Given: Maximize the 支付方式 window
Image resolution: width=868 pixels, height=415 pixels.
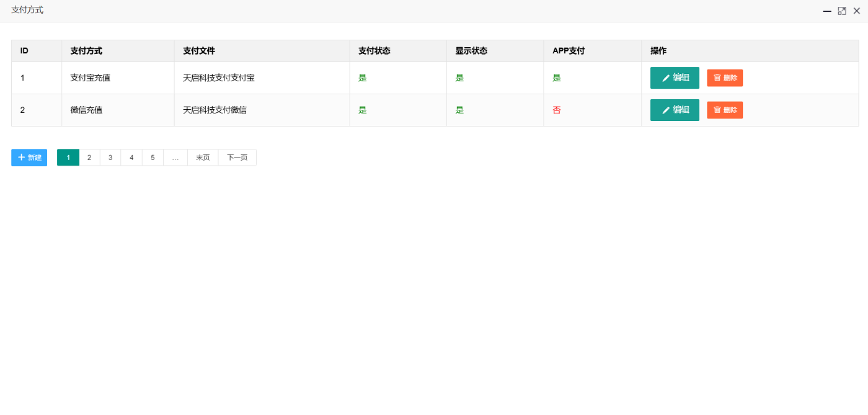Looking at the screenshot, I should pos(842,11).
